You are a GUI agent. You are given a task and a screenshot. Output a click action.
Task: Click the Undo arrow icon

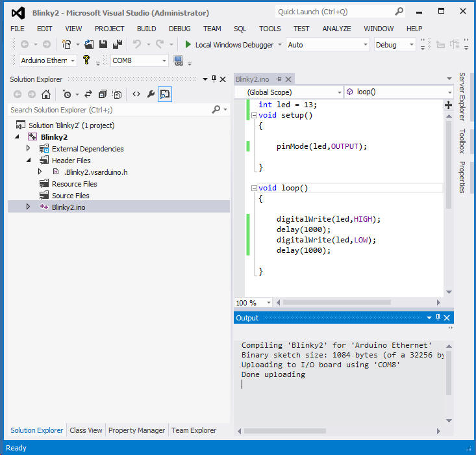click(x=137, y=45)
